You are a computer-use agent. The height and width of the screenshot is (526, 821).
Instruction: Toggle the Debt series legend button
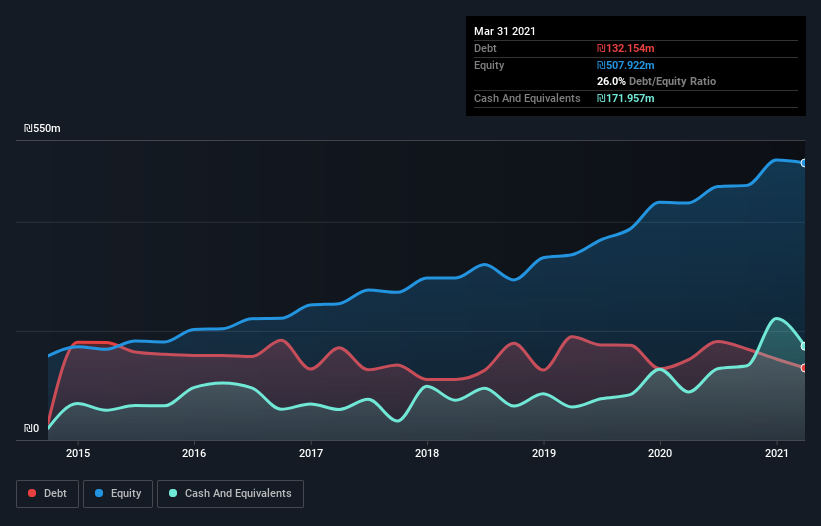tap(47, 494)
